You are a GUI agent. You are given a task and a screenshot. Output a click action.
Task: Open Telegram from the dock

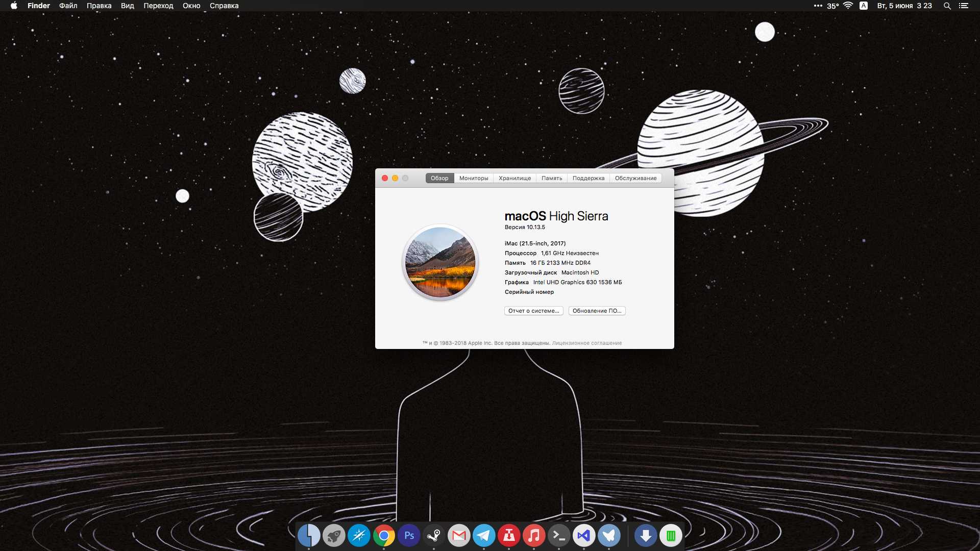[484, 536]
